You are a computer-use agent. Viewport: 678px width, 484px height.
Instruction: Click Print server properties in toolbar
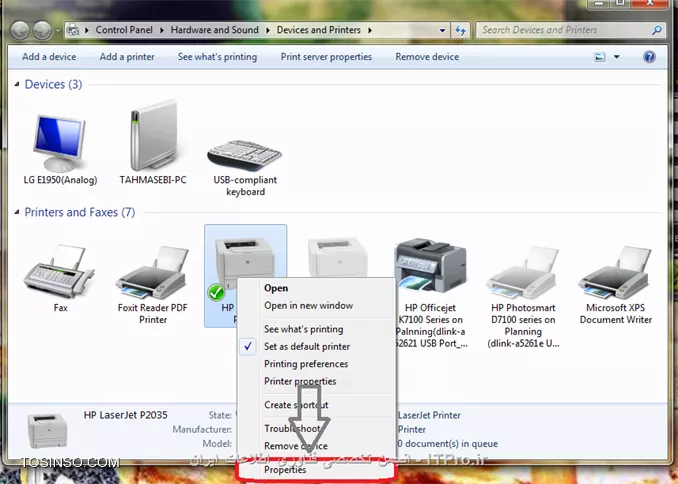(x=326, y=57)
